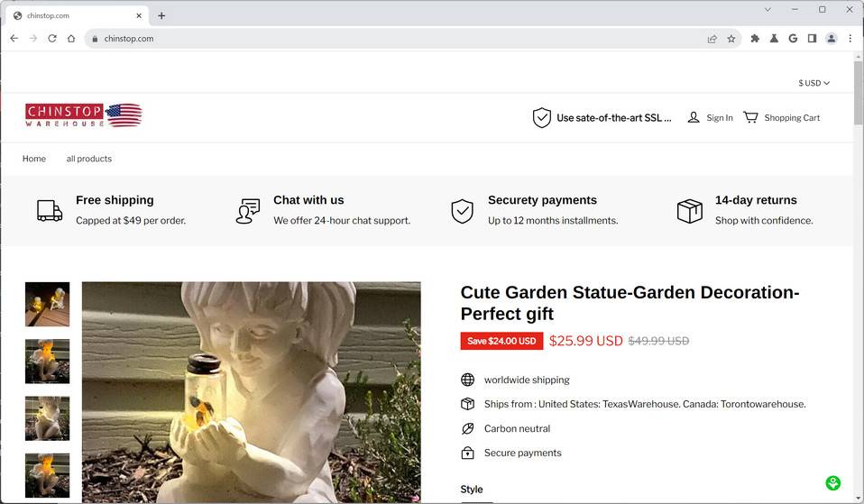Screen dimensions: 864x504
Task: Click the $25.99 USD sale price
Action: [585, 341]
